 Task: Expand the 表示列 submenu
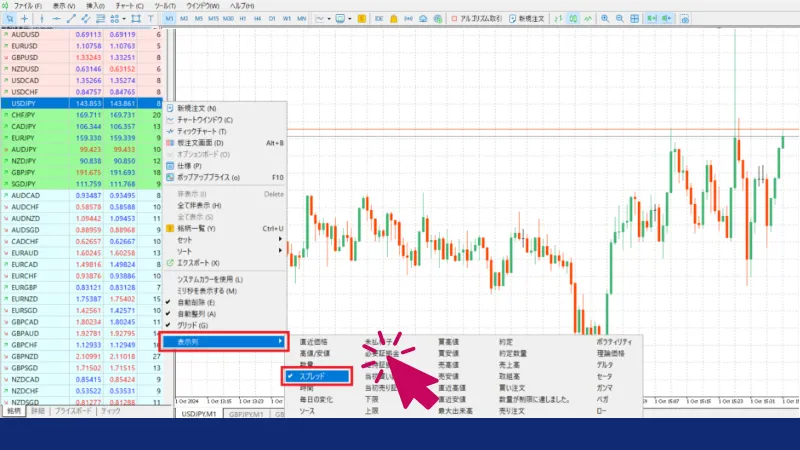pos(225,342)
